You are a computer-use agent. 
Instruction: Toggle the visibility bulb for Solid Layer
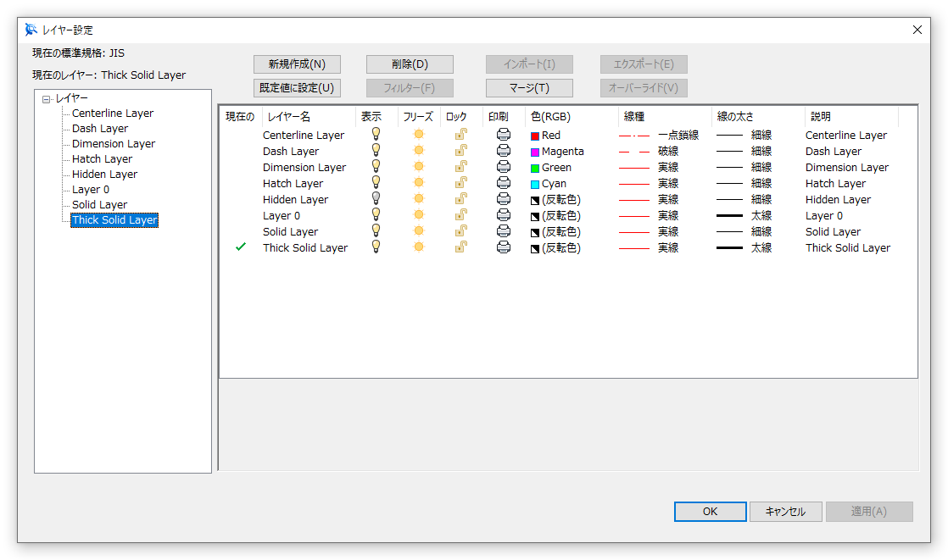[x=376, y=231]
